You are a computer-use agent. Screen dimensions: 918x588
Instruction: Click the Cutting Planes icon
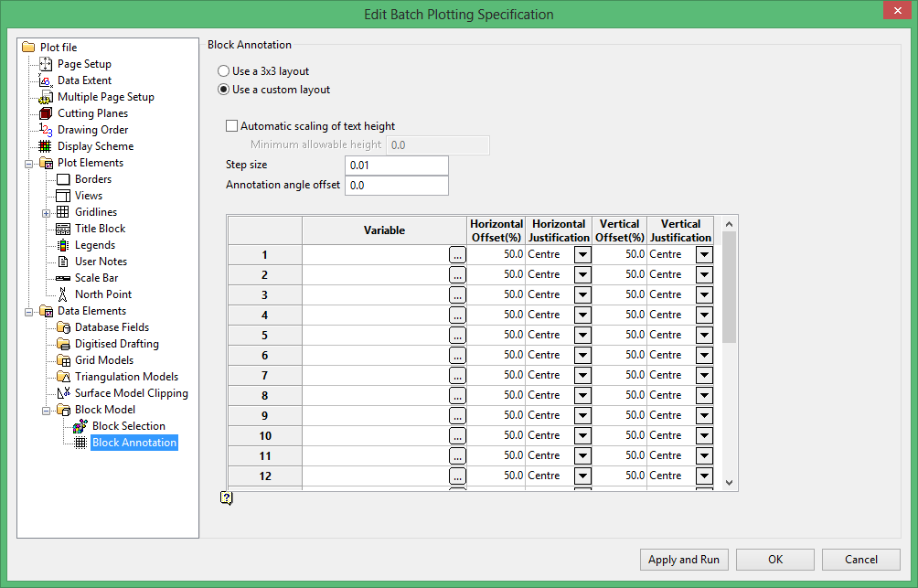pos(46,113)
